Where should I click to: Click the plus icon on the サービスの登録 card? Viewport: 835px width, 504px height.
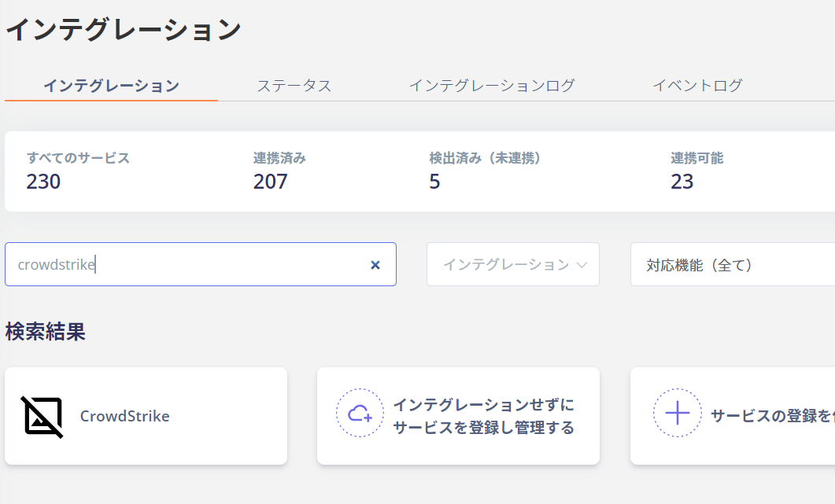click(x=678, y=413)
